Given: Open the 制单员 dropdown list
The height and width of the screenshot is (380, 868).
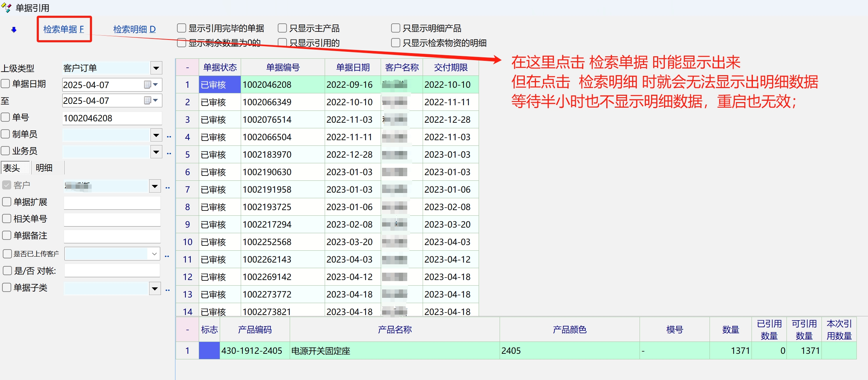Looking at the screenshot, I should pos(156,135).
